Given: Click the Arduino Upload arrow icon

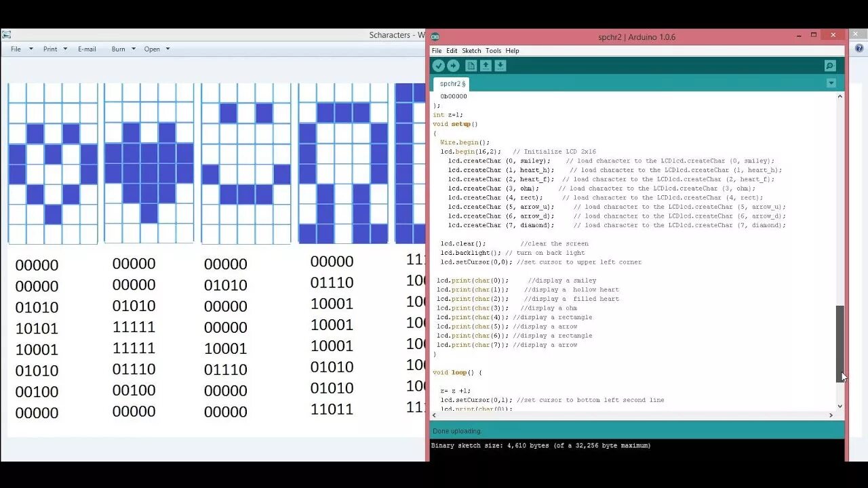Looking at the screenshot, I should (453, 66).
